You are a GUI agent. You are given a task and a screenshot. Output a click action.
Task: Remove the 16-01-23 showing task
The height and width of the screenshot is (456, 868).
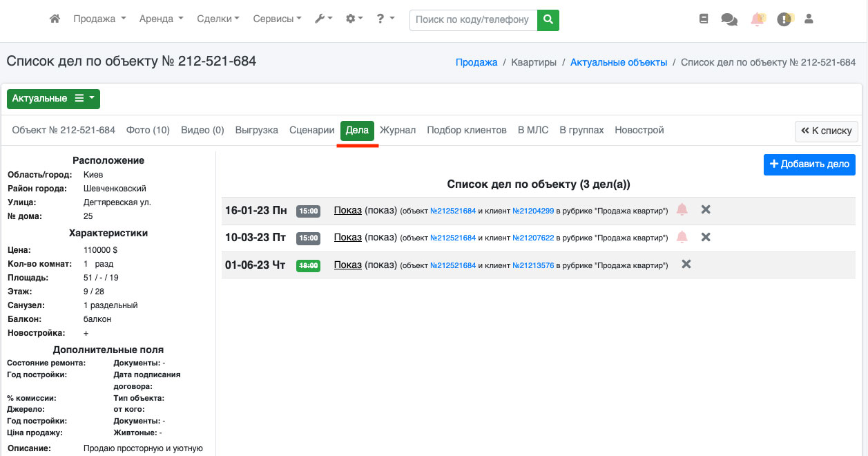coord(706,210)
